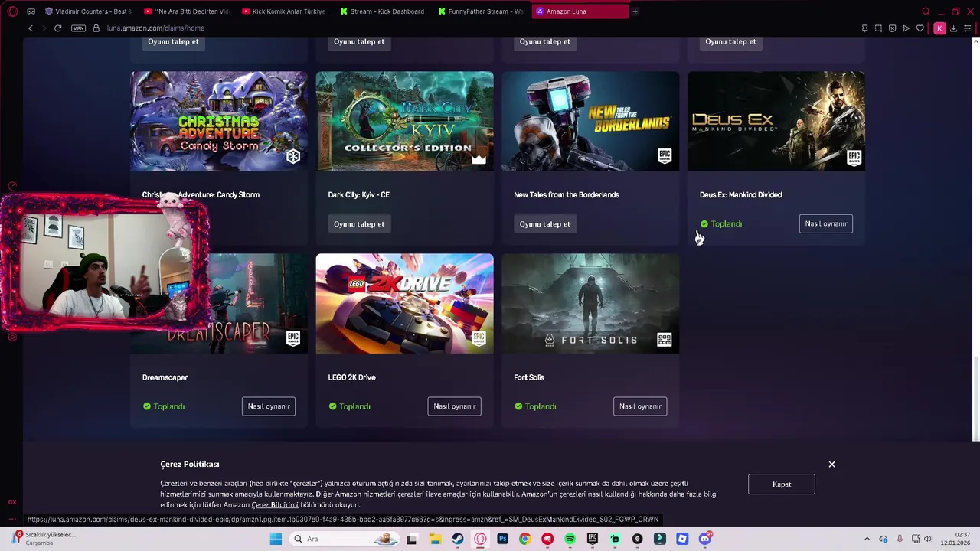This screenshot has height=551, width=980.
Task: Click crown badge on Dark City Kyiv
Action: tap(479, 159)
